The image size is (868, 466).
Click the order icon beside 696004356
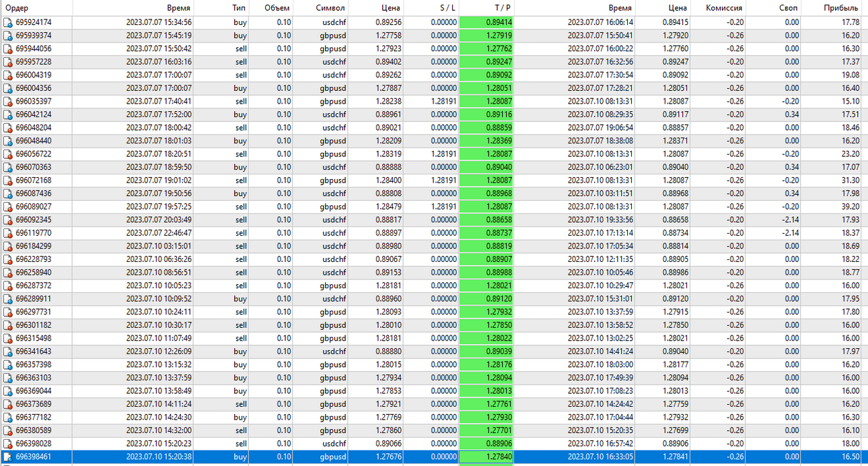point(8,88)
